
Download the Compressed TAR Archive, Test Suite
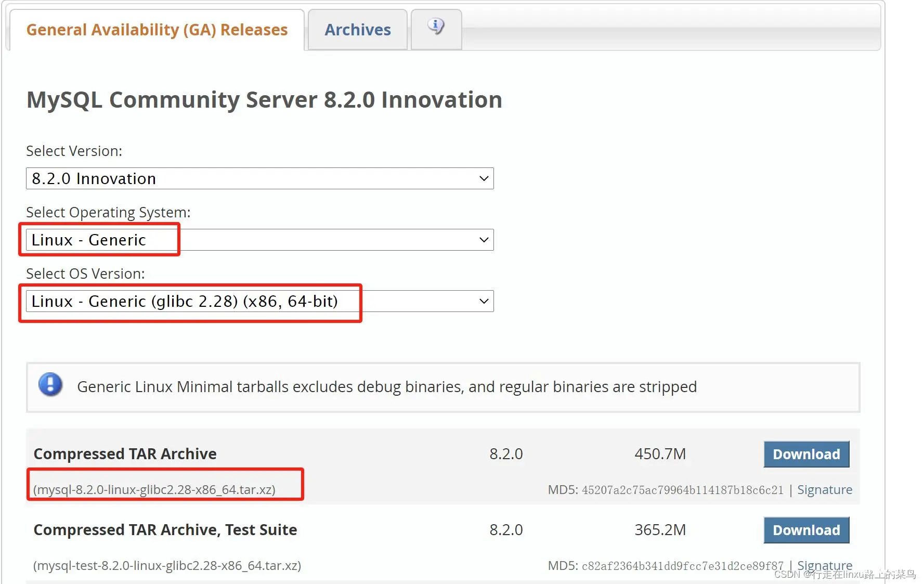tap(806, 530)
